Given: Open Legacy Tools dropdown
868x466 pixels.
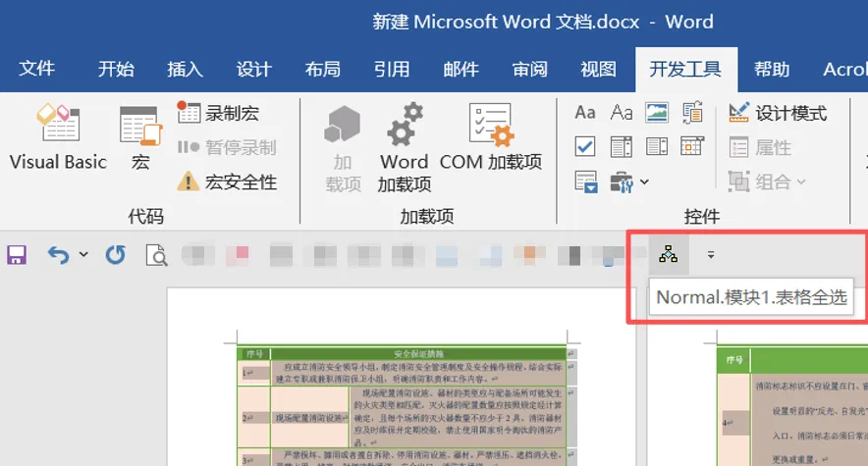Looking at the screenshot, I should point(629,181).
